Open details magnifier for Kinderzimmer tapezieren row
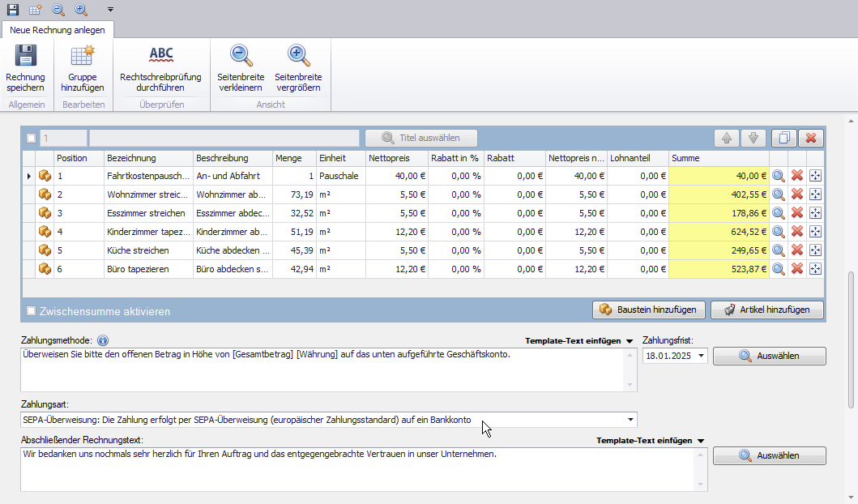Image resolution: width=858 pixels, height=504 pixels. click(779, 232)
